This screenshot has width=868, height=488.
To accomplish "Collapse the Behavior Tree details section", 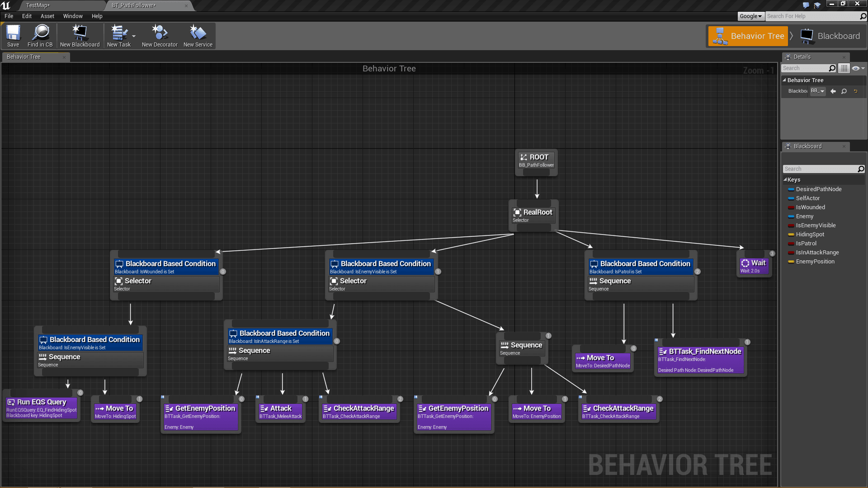I will (784, 80).
